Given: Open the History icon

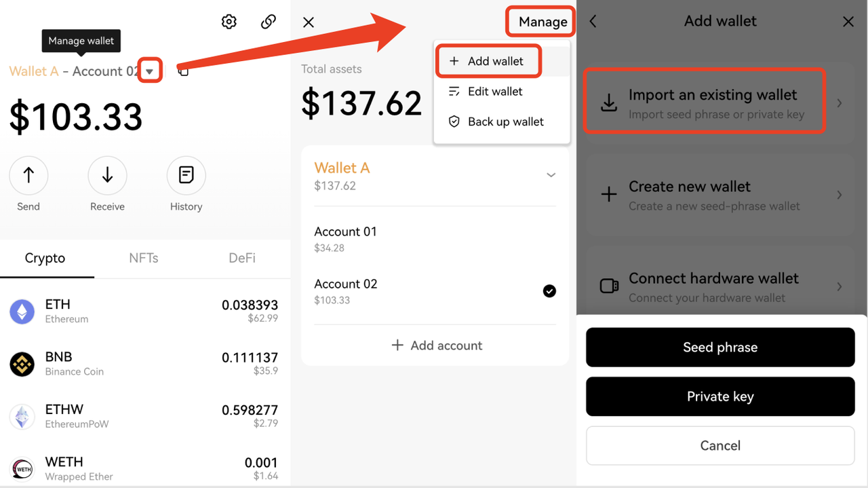Looking at the screenshot, I should pyautogui.click(x=186, y=176).
